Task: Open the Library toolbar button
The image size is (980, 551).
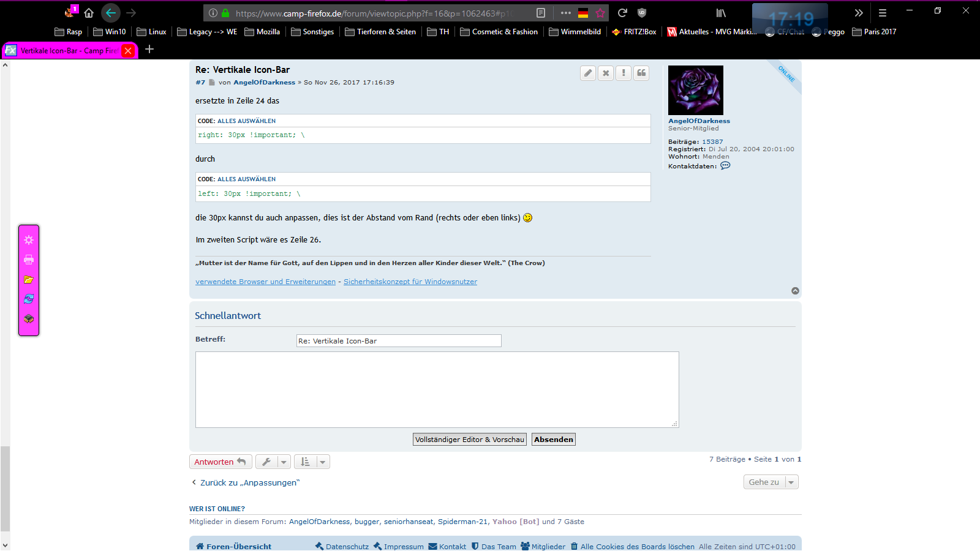Action: pyautogui.click(x=722, y=13)
